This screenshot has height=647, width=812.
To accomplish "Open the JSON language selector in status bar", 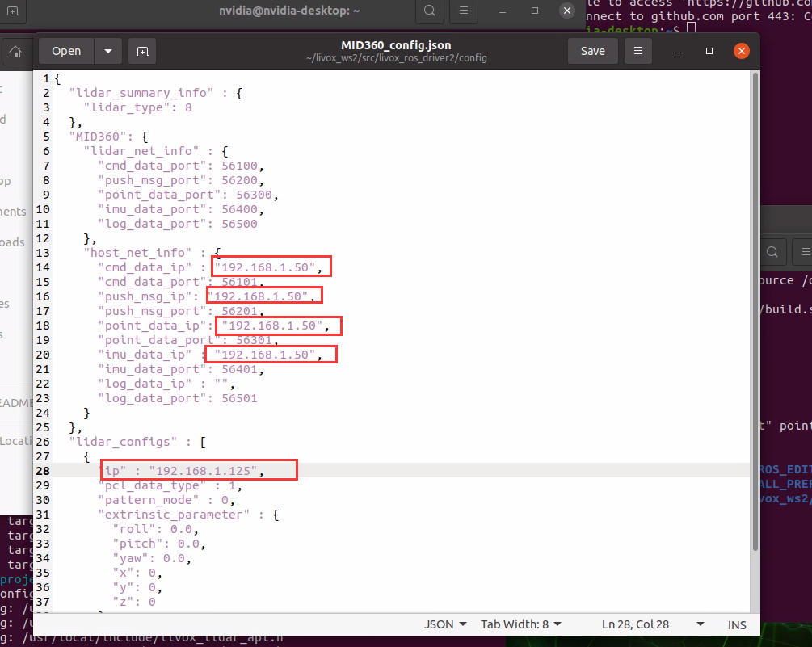I will pos(445,624).
